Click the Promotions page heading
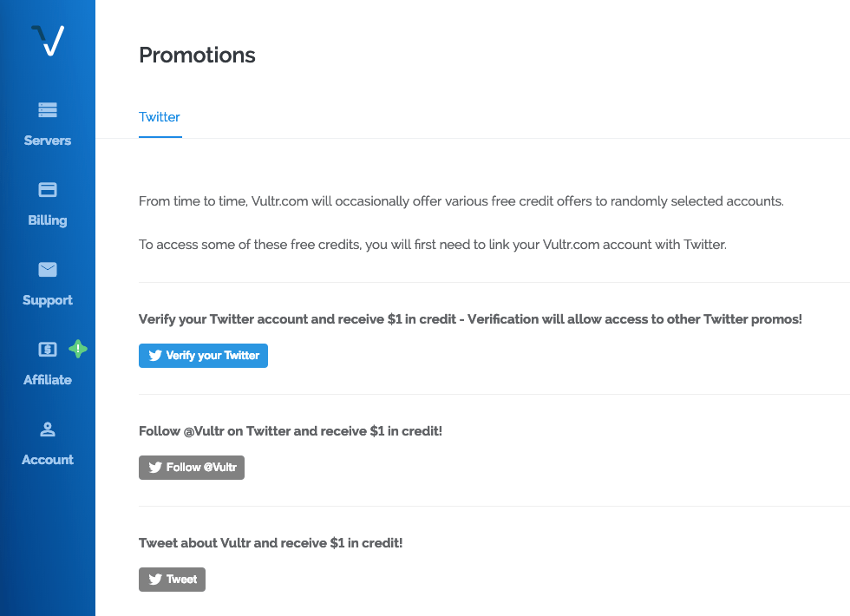Viewport: 850px width, 616px height. [x=197, y=55]
